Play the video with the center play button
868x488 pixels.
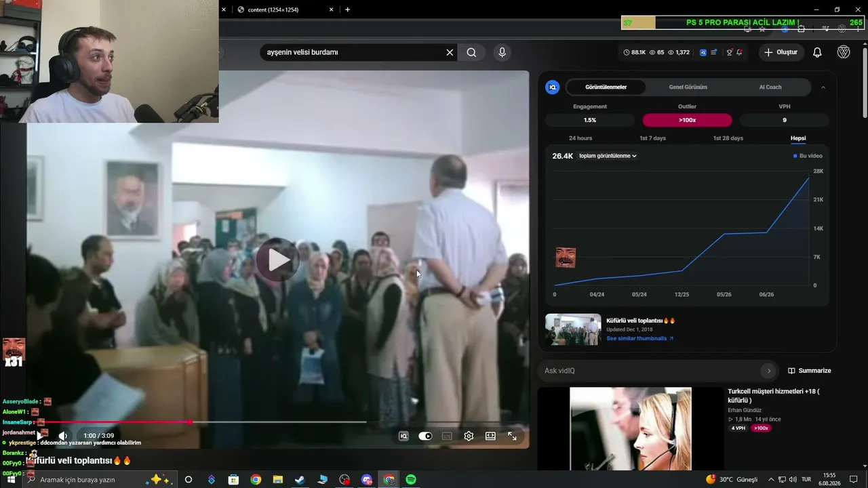[x=277, y=260]
